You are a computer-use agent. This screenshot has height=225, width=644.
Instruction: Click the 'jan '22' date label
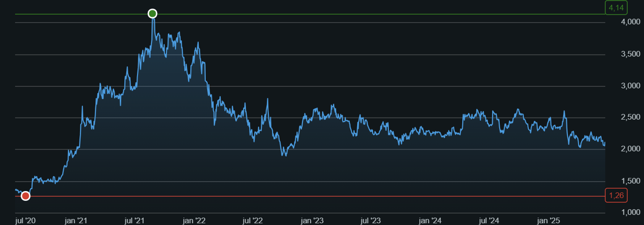pyautogui.click(x=194, y=220)
